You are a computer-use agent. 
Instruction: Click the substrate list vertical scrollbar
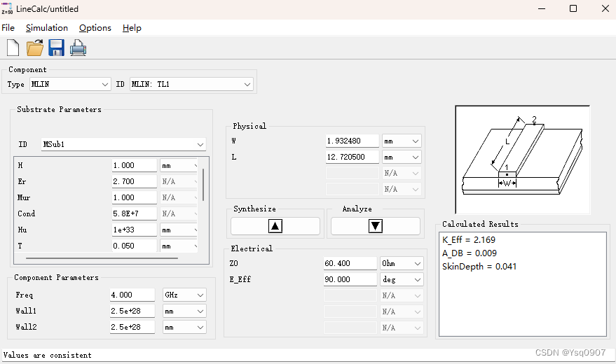pyautogui.click(x=203, y=184)
